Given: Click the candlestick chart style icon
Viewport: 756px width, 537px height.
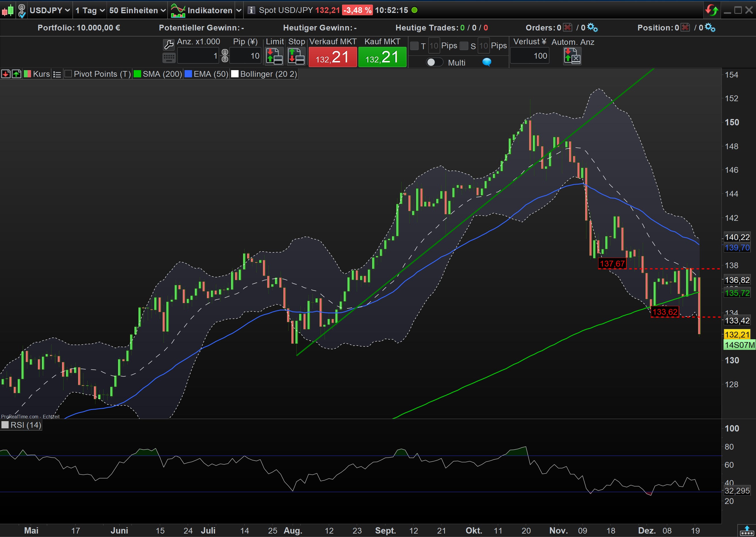Looking at the screenshot, I should click(7, 10).
